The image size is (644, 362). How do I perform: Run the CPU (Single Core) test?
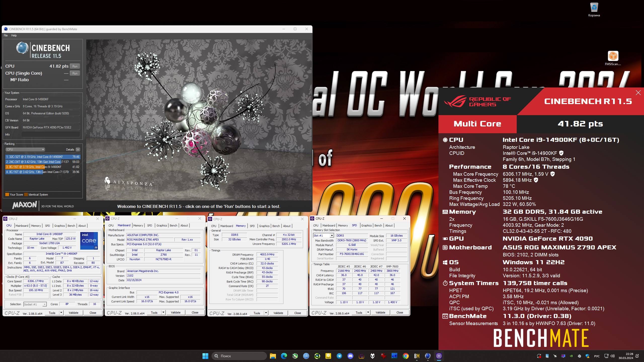tap(75, 73)
